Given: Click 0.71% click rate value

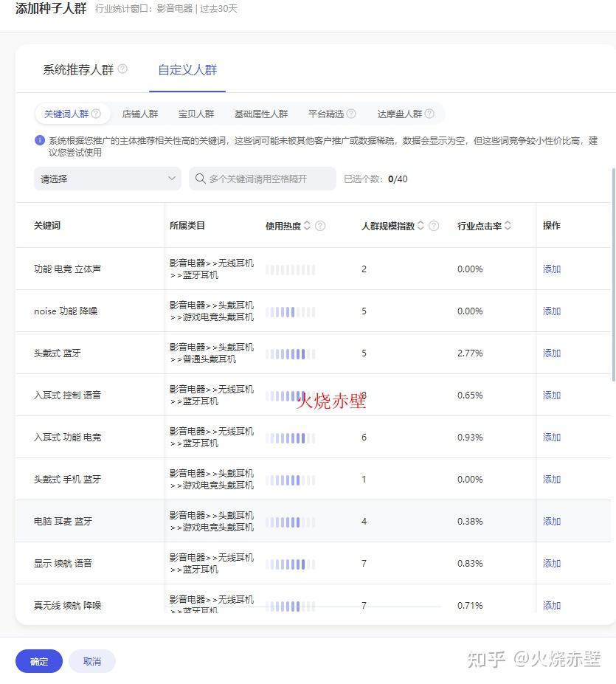Looking at the screenshot, I should point(470,606).
